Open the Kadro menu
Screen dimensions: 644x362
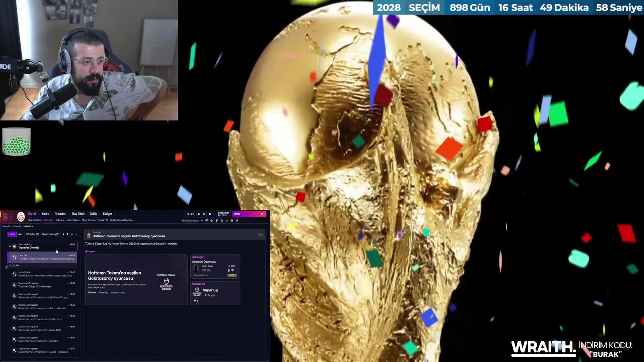[x=45, y=214]
